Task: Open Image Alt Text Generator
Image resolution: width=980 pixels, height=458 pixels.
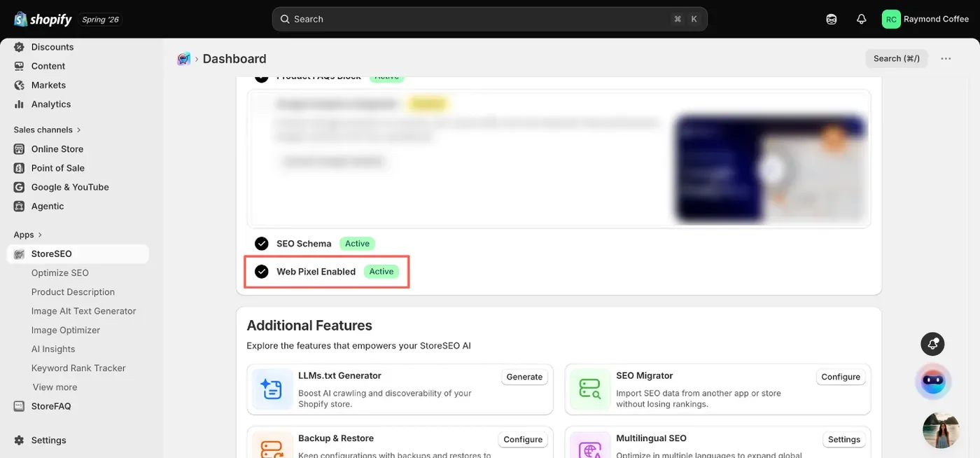Action: 83,311
